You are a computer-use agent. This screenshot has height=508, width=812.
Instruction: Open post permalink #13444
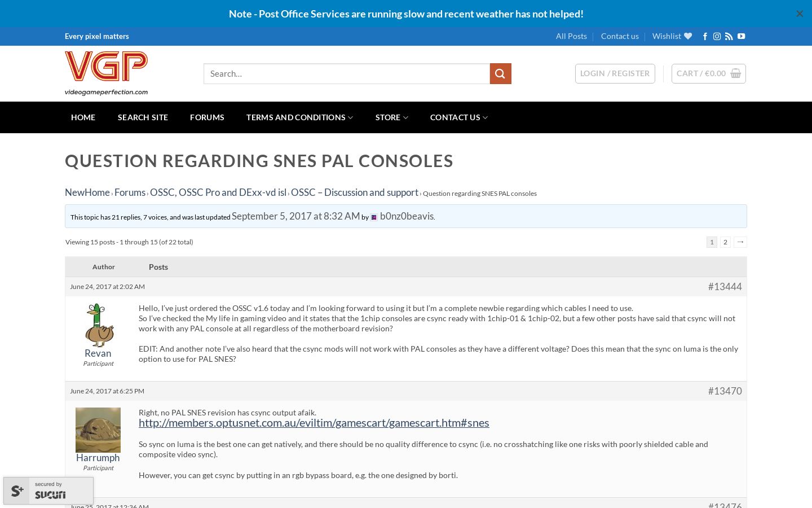coord(725,287)
